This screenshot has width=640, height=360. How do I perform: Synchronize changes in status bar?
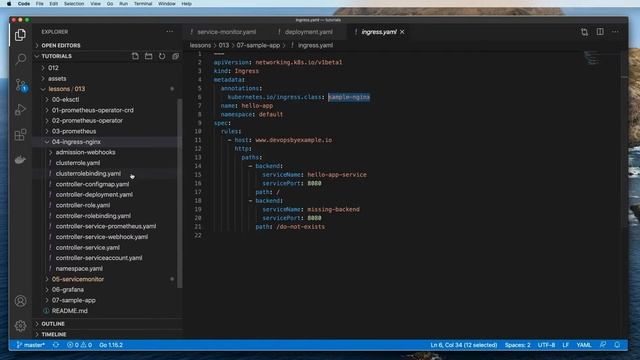tap(56, 345)
